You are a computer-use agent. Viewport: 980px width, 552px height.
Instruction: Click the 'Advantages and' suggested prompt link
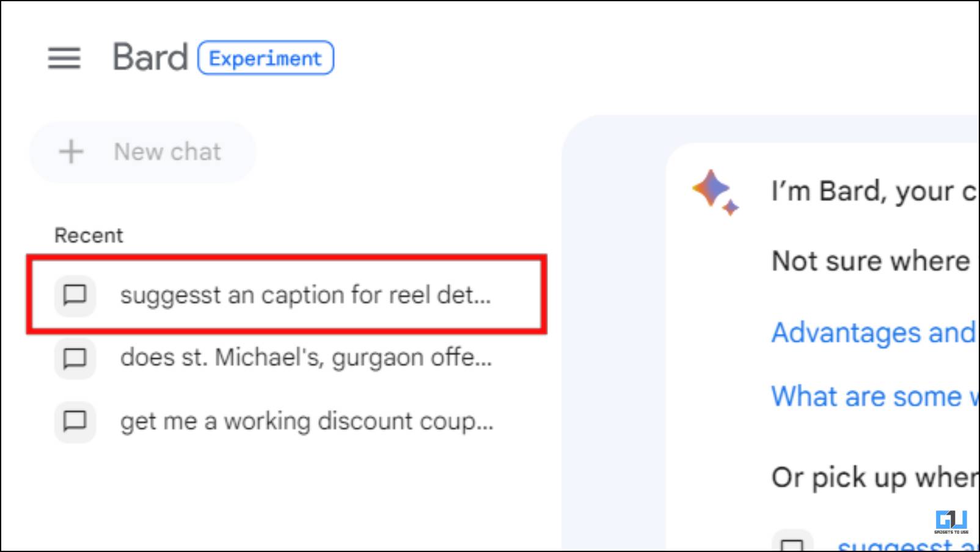click(x=874, y=333)
